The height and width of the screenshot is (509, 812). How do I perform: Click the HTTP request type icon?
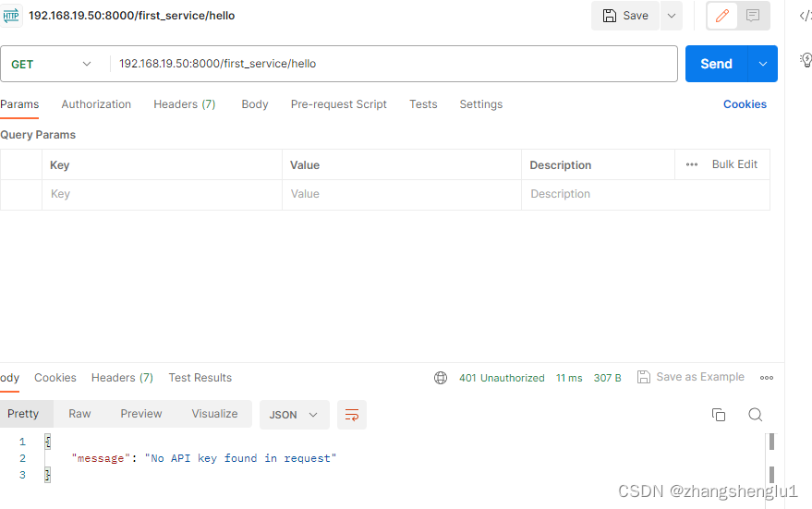[10, 16]
